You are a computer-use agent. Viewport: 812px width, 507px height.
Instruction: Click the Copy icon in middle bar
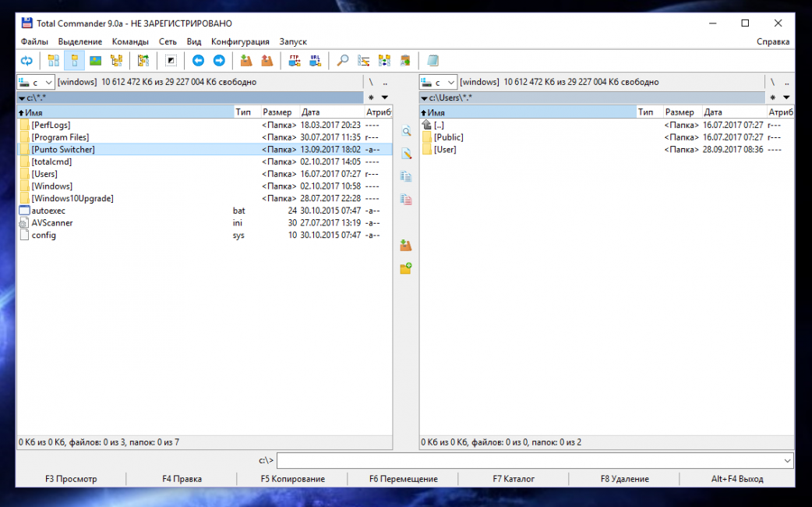coord(406,177)
